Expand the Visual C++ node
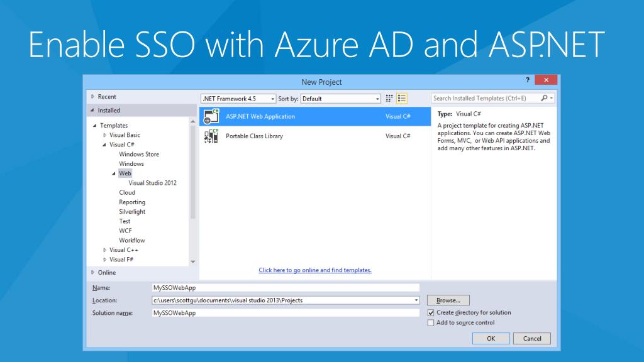 (x=105, y=250)
